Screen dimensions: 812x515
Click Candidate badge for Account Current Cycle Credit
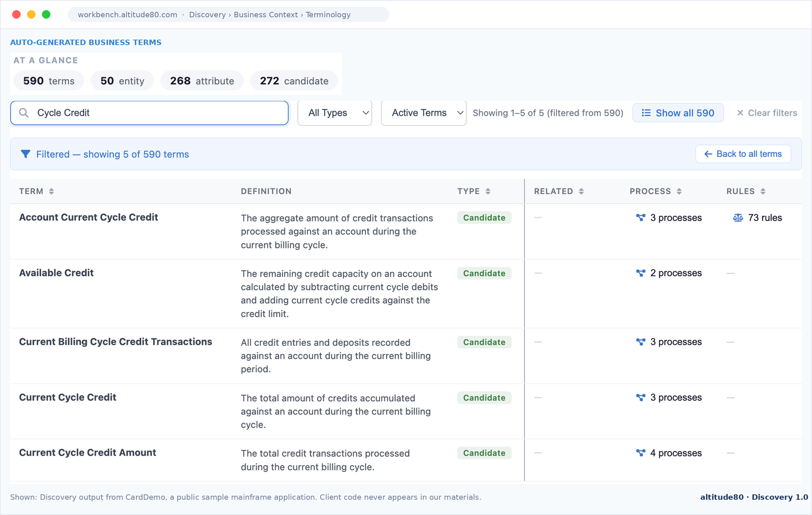[x=484, y=217]
